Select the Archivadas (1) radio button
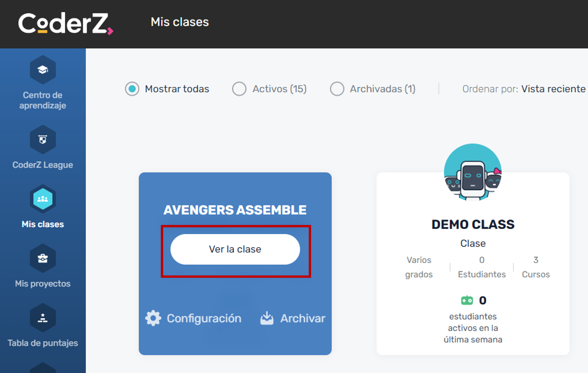 [337, 89]
